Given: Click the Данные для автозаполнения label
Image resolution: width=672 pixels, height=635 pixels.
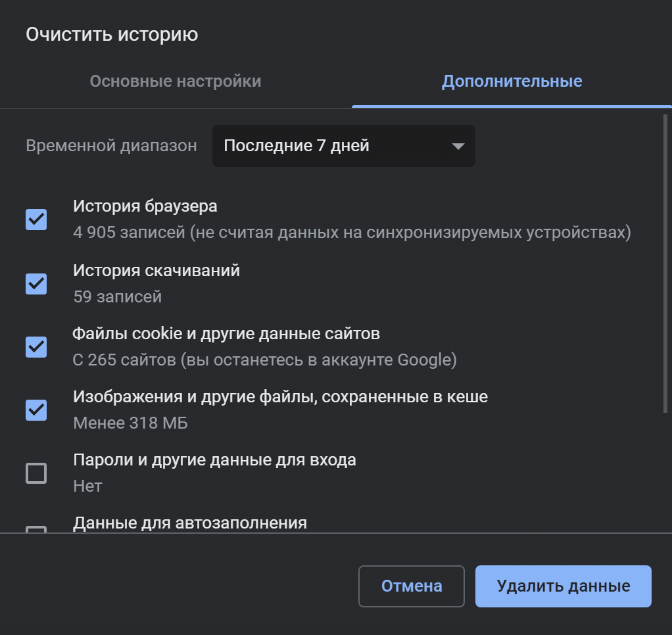Looking at the screenshot, I should pyautogui.click(x=190, y=523).
